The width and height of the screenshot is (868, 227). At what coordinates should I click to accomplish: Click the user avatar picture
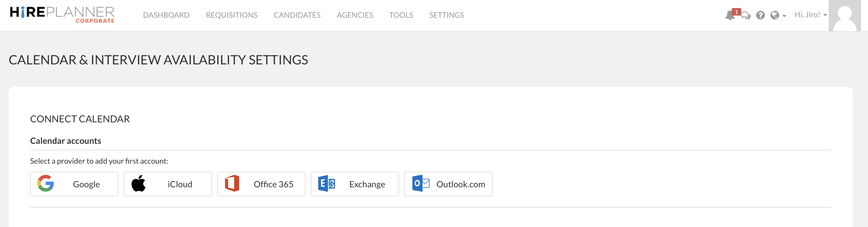844,16
